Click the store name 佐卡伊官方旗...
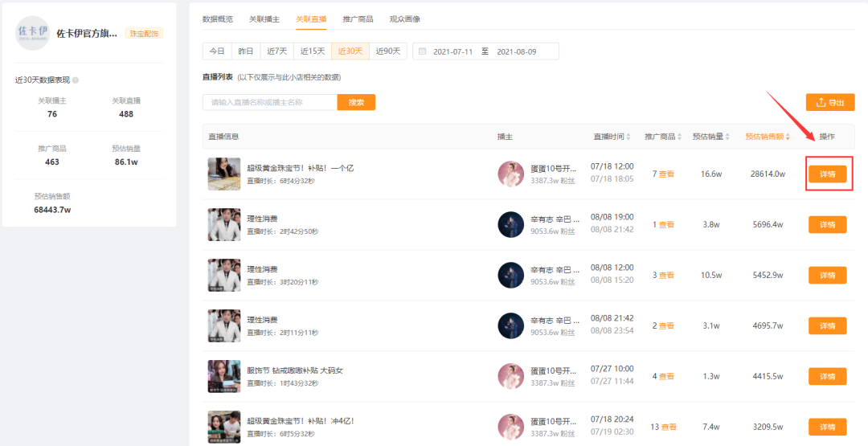The width and height of the screenshot is (868, 446). [87, 33]
